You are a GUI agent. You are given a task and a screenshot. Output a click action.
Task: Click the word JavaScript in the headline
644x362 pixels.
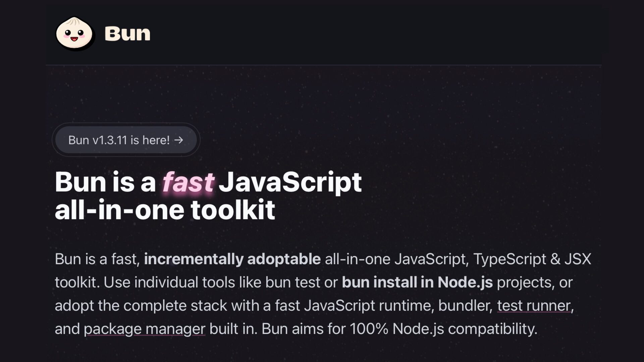[x=290, y=183]
